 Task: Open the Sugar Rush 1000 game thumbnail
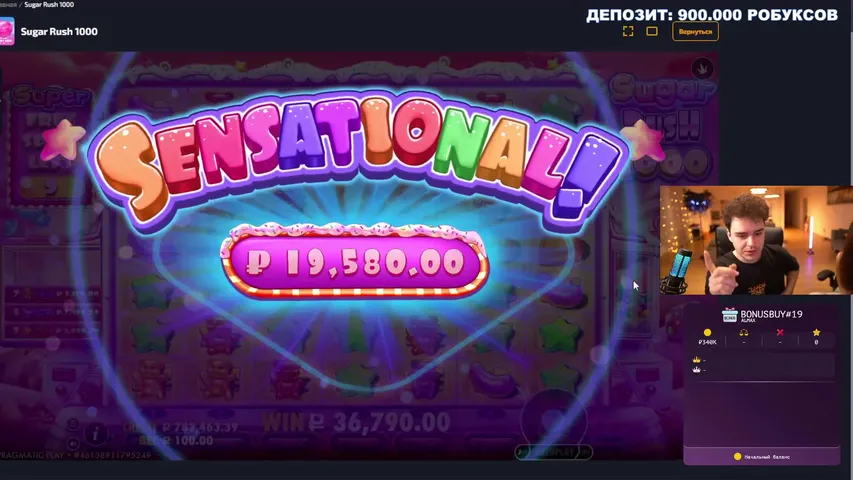click(x=7, y=31)
